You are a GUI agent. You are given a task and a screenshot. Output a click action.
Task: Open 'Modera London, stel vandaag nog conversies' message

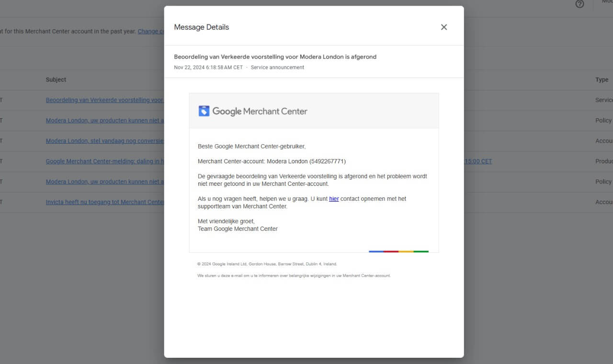105,141
